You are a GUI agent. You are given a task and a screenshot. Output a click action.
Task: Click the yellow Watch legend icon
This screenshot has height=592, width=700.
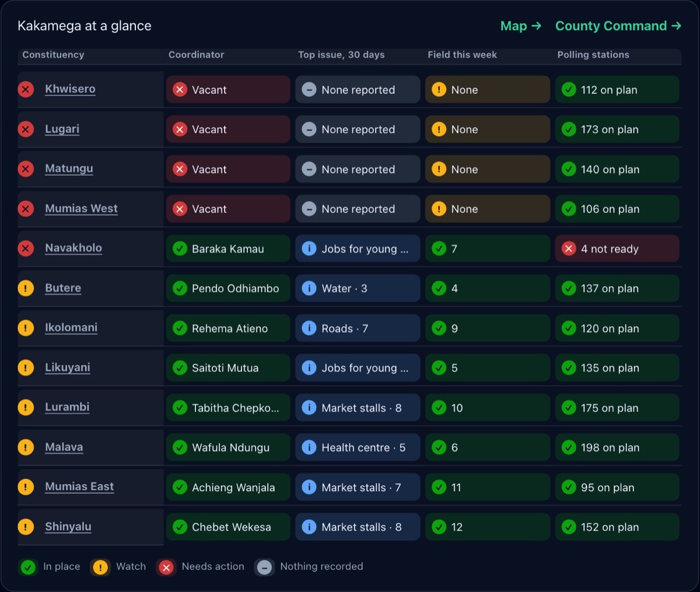[x=100, y=567]
